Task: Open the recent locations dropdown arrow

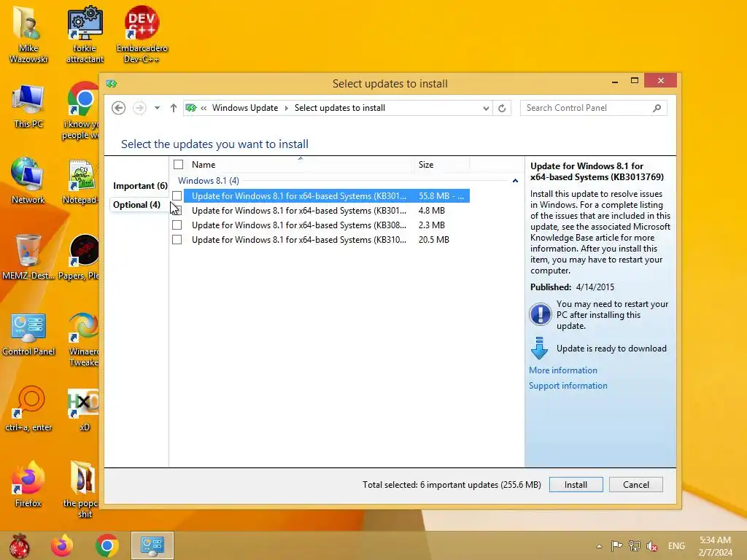Action: click(x=157, y=108)
